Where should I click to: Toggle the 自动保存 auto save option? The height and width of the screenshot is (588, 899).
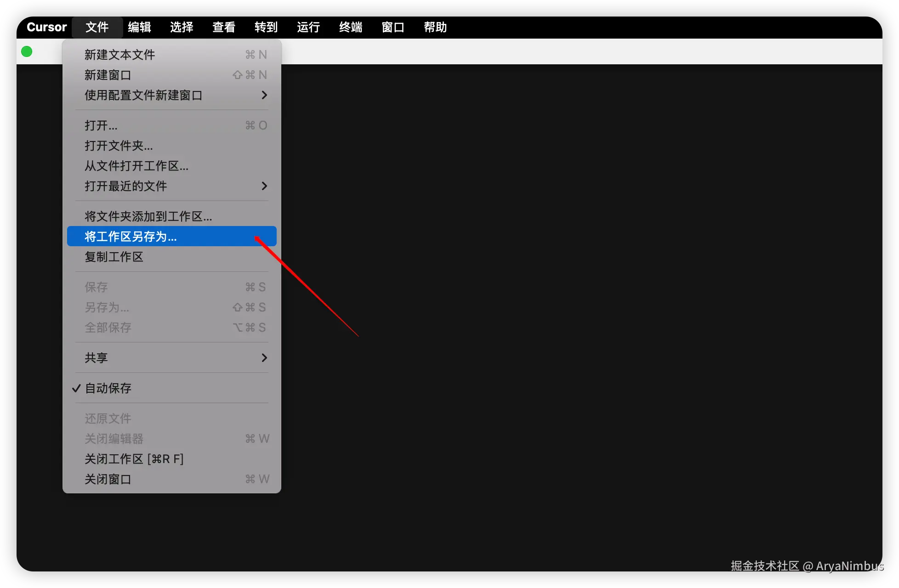(108, 388)
